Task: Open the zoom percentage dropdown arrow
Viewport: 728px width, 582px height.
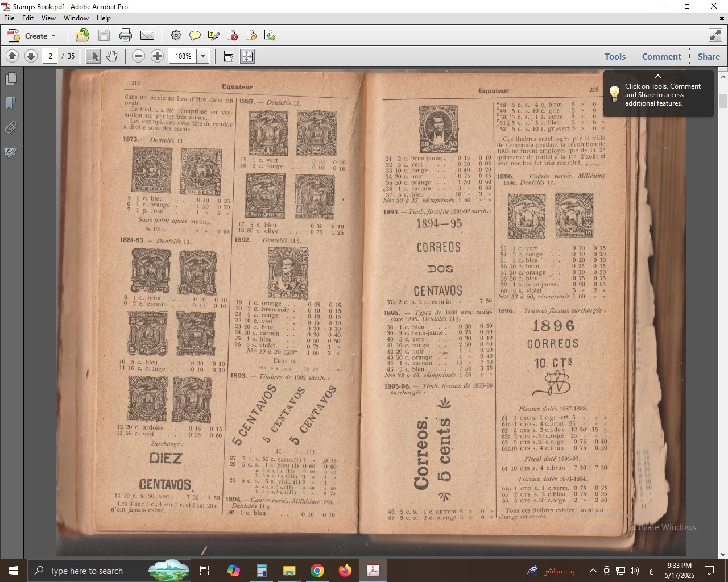Action: click(x=202, y=56)
